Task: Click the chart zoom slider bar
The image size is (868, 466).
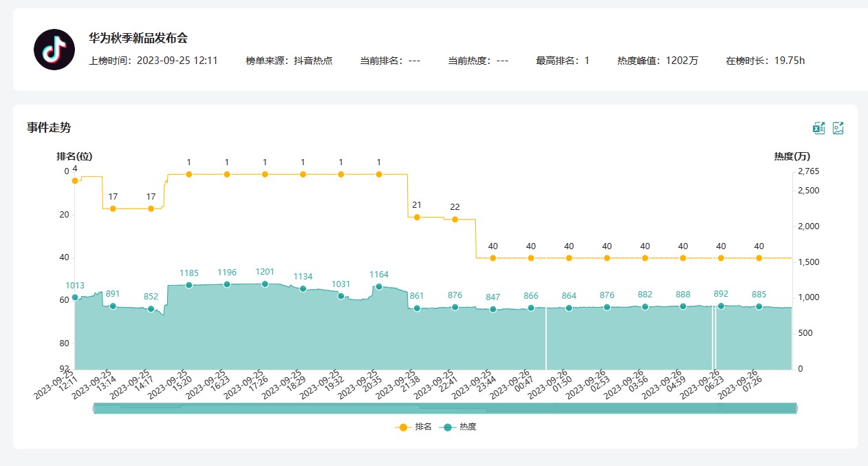Action: pyautogui.click(x=444, y=408)
